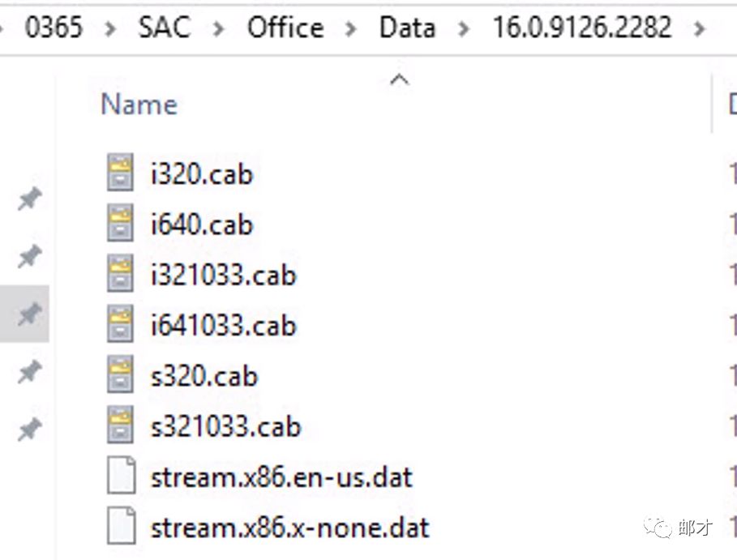737x560 pixels.
Task: Click the bottom quick-access pin icon
Action: 29,430
